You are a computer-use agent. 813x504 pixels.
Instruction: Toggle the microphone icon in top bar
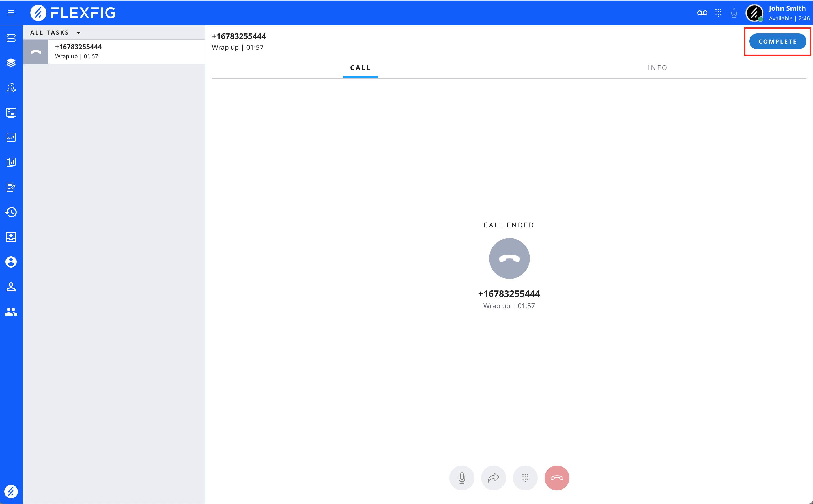(734, 13)
